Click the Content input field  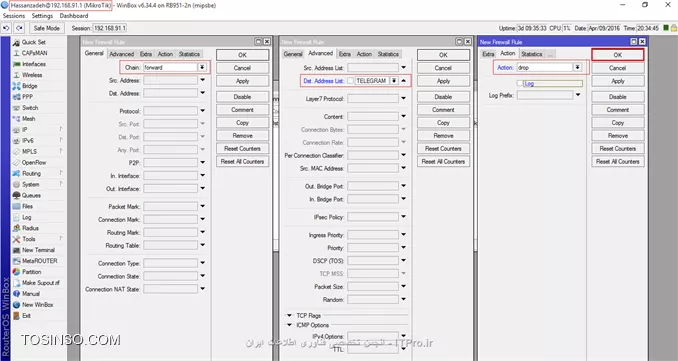click(x=373, y=117)
